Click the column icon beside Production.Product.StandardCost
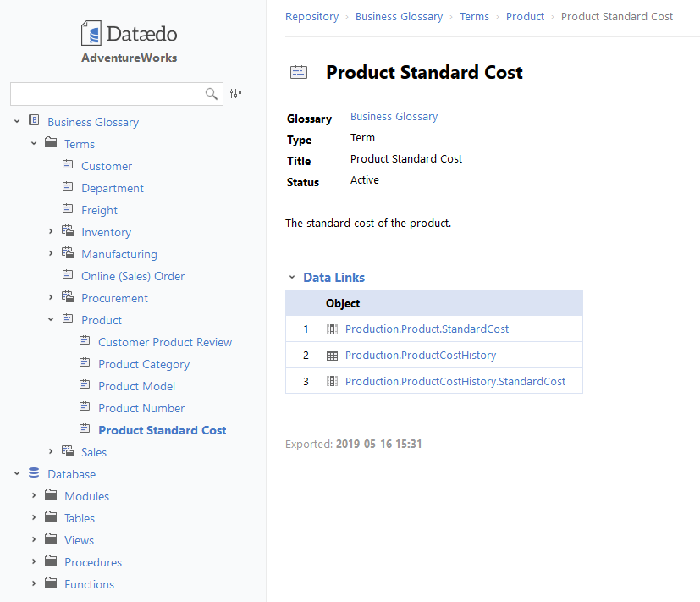The height and width of the screenshot is (602, 700). (x=332, y=329)
